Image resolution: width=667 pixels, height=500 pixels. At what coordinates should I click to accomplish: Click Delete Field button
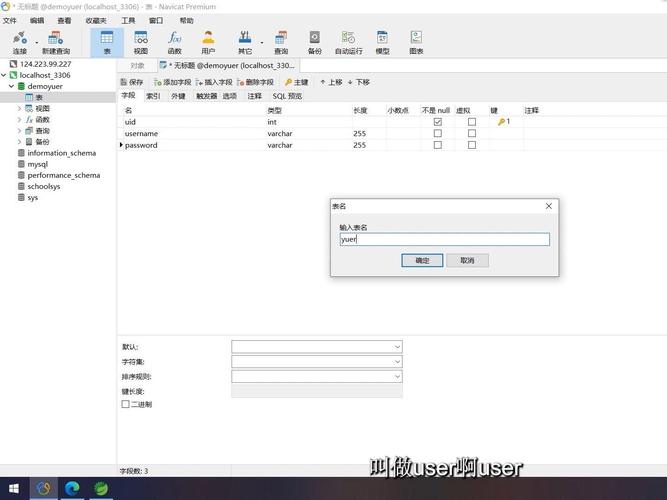pos(255,82)
